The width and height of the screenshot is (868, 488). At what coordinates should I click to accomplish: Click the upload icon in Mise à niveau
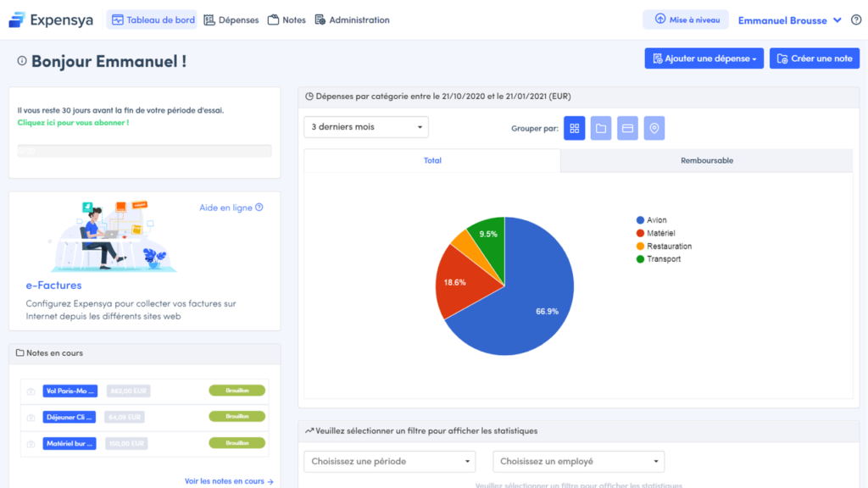coord(659,19)
